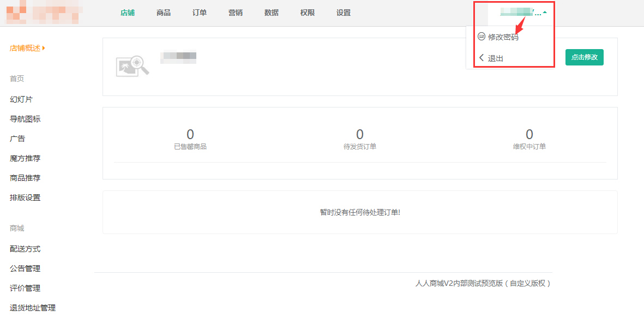This screenshot has width=644, height=317.
Task: Open 配送方式 under 商城
Action: 25,249
